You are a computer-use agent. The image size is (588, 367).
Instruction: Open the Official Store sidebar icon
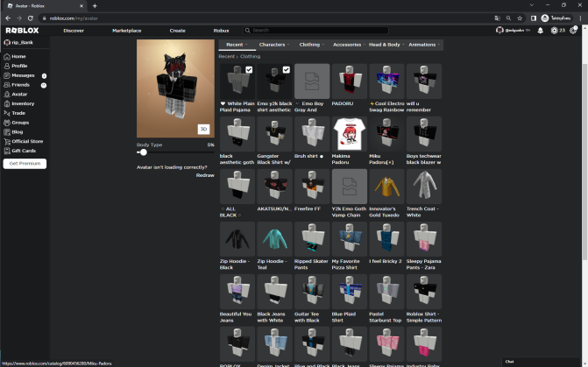[7, 141]
